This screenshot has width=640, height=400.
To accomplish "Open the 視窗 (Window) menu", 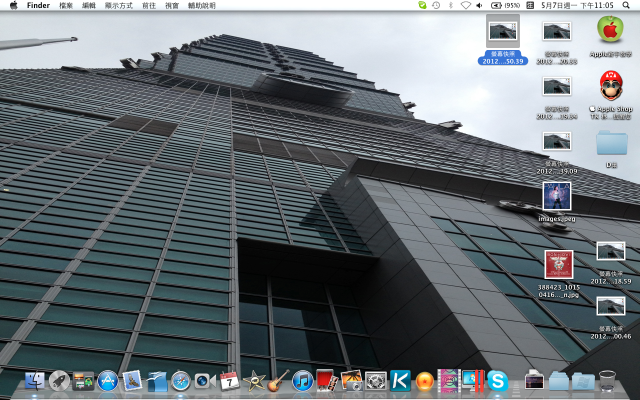I will (172, 5).
